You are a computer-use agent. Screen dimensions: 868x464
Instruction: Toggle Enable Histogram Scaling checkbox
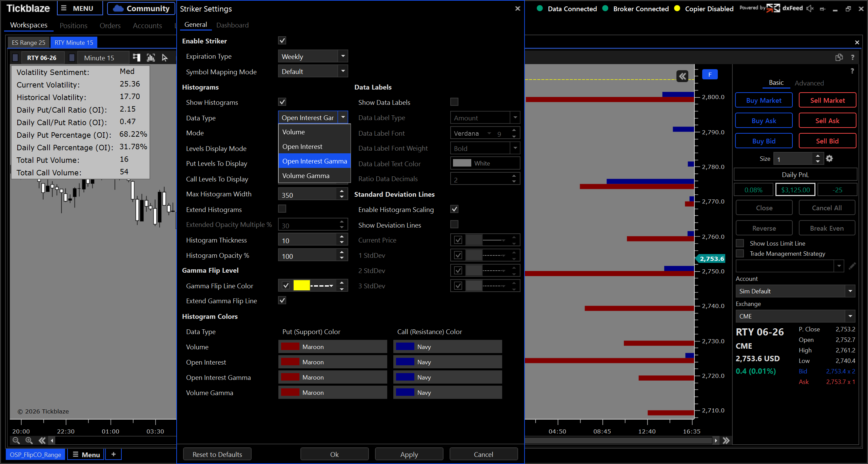coord(454,209)
